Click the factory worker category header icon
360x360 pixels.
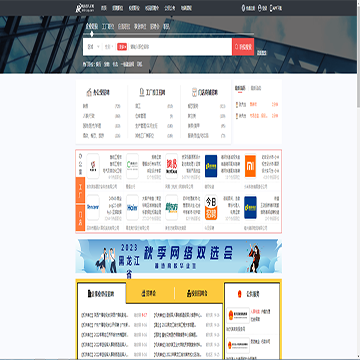[x=142, y=92]
